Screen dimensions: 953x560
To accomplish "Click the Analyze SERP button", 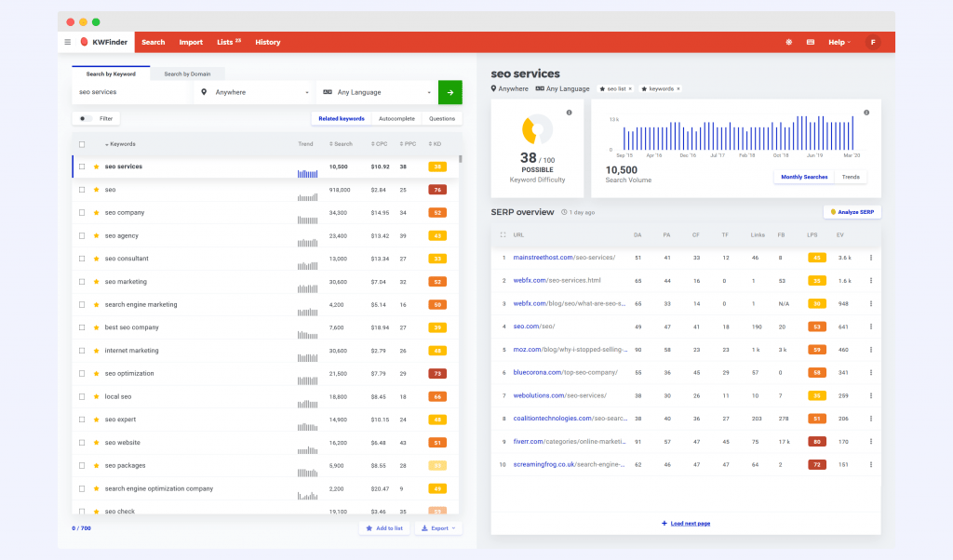I will click(852, 212).
